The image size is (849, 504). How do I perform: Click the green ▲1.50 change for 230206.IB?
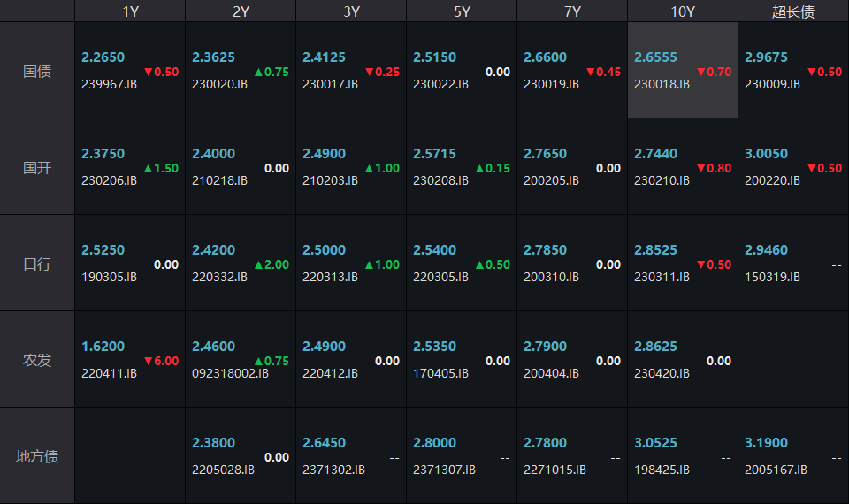coord(161,168)
